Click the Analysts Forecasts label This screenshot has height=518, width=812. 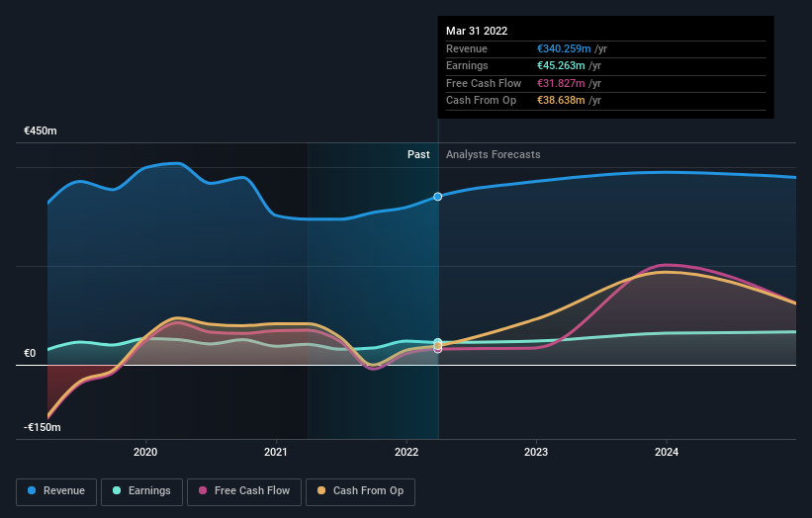click(493, 154)
